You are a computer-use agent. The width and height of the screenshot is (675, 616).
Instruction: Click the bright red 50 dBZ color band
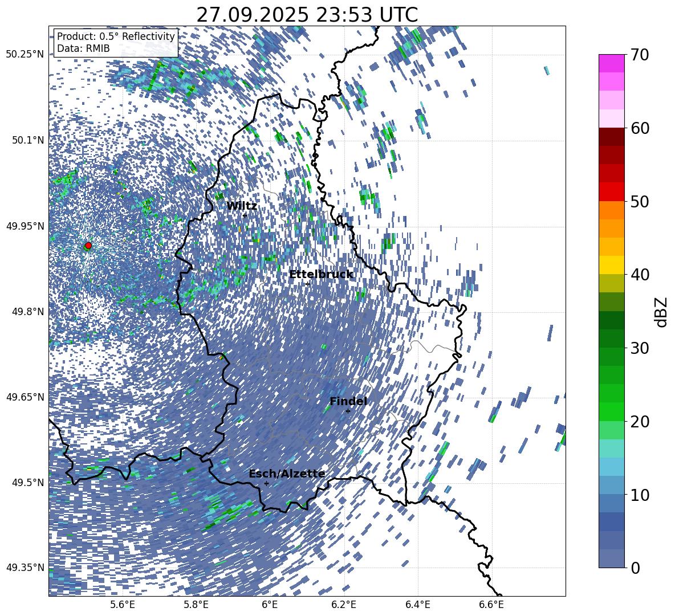click(x=611, y=192)
